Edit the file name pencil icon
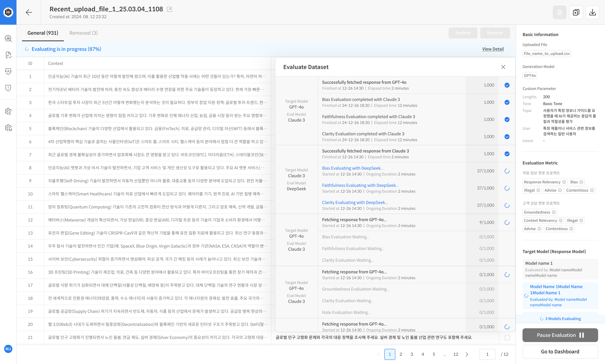The image size is (605, 364). [169, 9]
